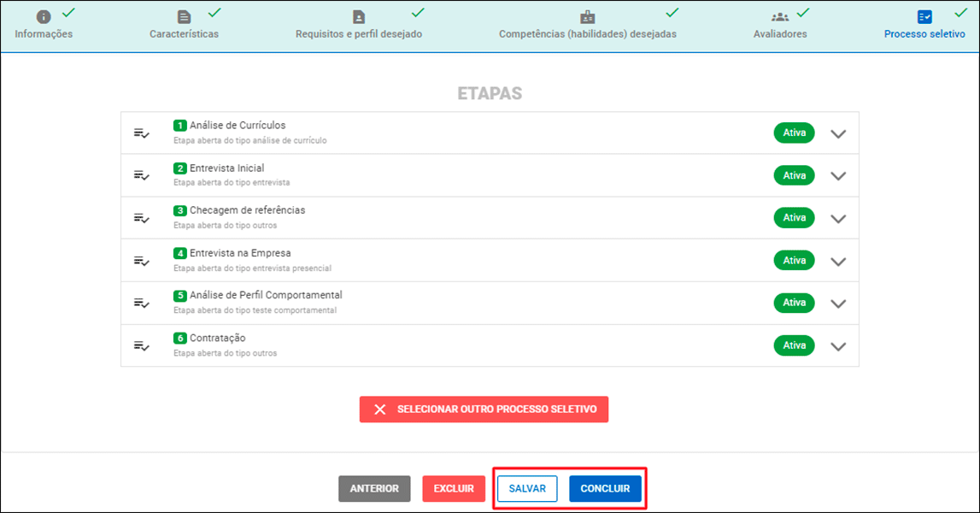
Task: Click the Características document icon
Action: [184, 17]
